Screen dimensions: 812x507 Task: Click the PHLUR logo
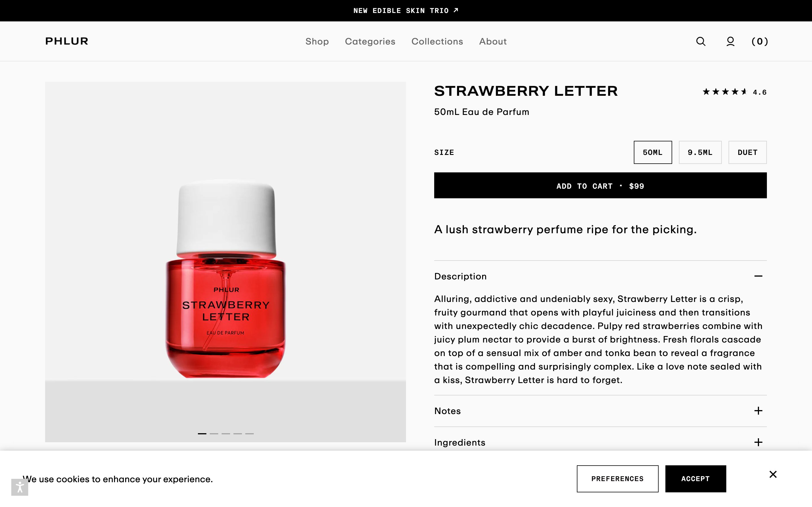point(67,41)
